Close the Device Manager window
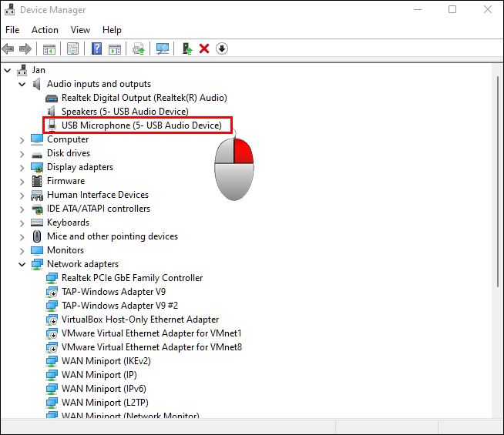This screenshot has width=504, height=435. tap(488, 9)
